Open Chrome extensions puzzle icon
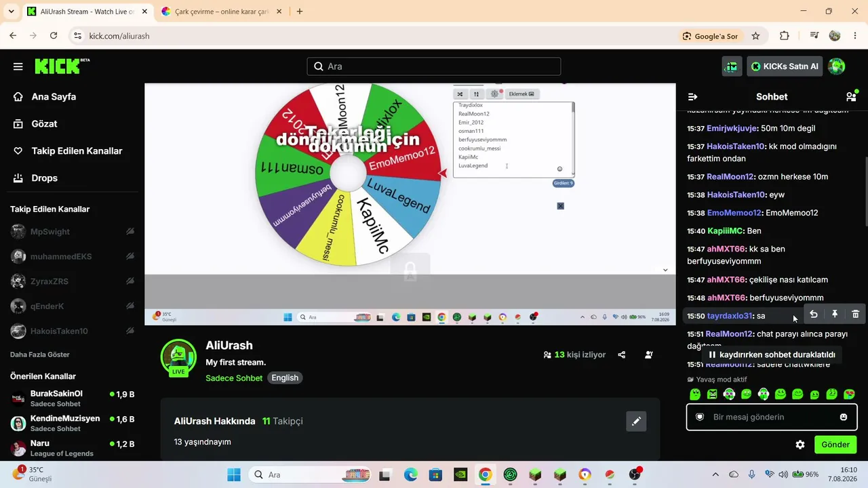Image resolution: width=868 pixels, height=488 pixels. pos(785,36)
